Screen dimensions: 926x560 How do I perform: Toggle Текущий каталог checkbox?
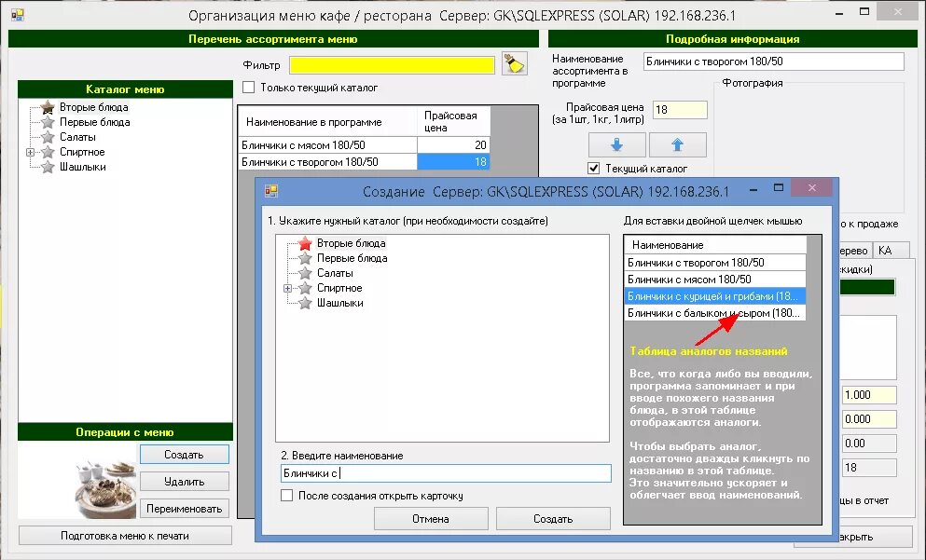(x=593, y=168)
